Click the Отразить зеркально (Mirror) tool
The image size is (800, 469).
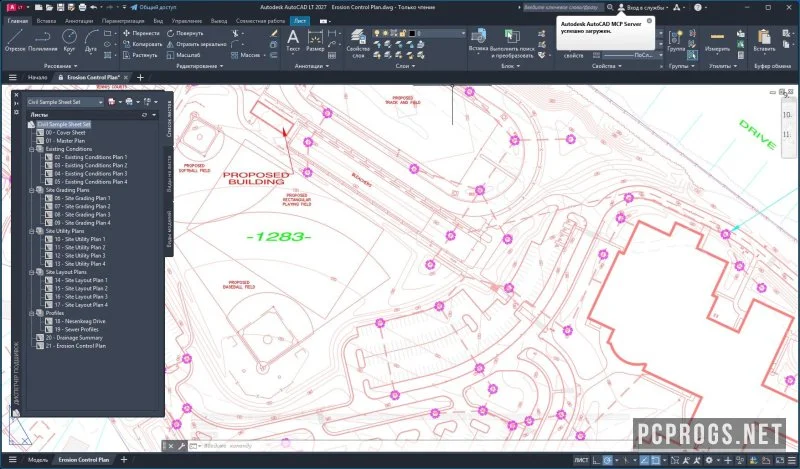tap(196, 44)
